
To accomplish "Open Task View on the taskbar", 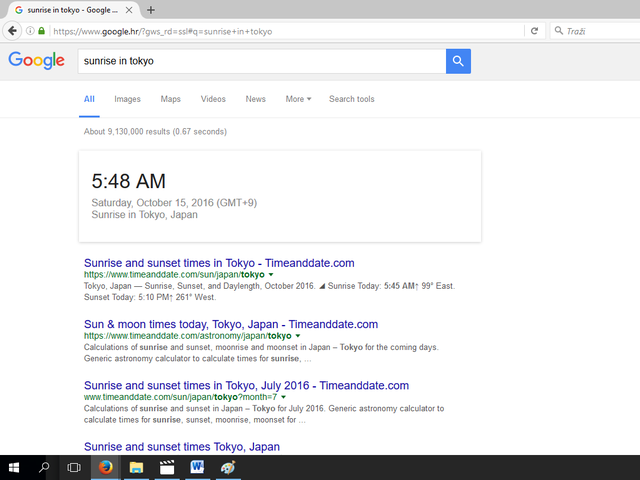I will (74, 468).
